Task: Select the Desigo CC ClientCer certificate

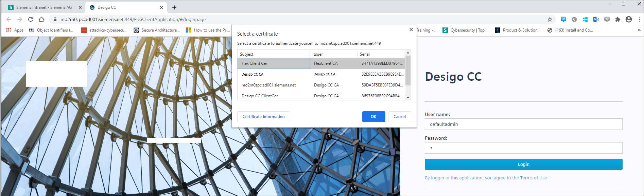Action: click(260, 96)
